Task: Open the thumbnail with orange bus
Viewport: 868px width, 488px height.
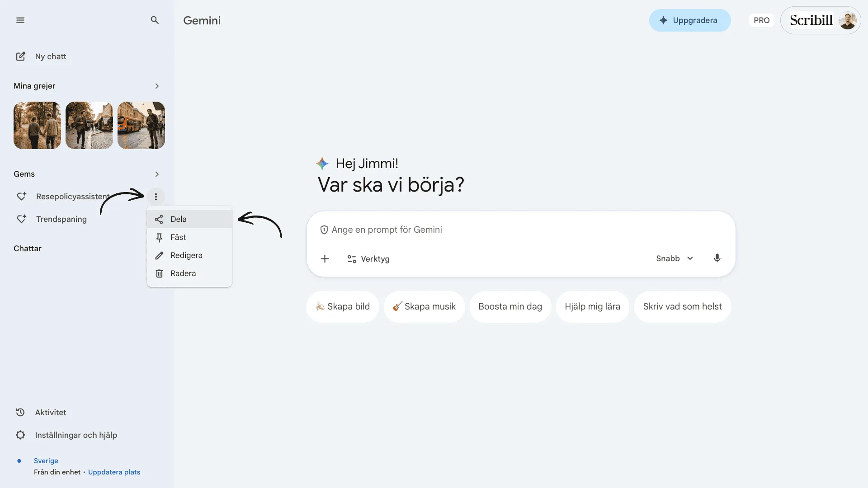Action: pos(141,125)
